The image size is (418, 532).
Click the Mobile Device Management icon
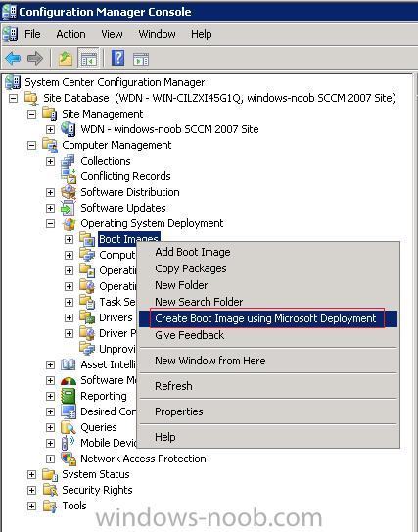coord(68,443)
